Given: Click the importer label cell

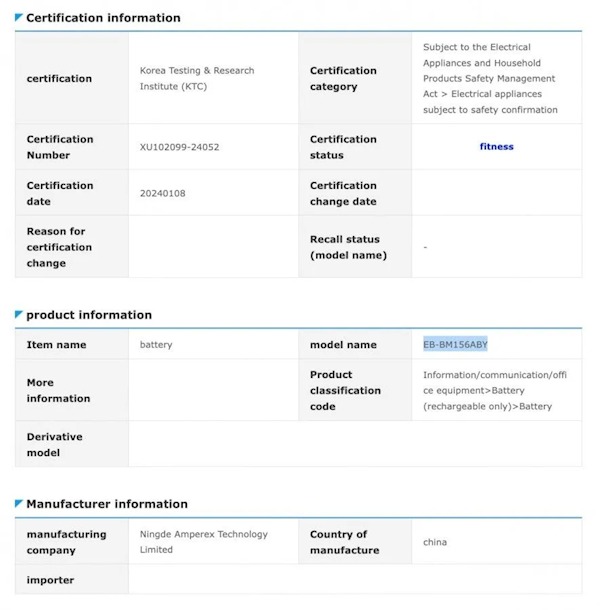Looking at the screenshot, I should (72, 580).
